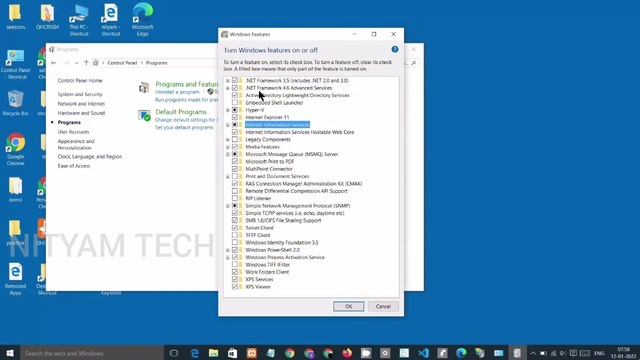Expand .NET Framework 4.6 Advanced Services

click(x=228, y=88)
